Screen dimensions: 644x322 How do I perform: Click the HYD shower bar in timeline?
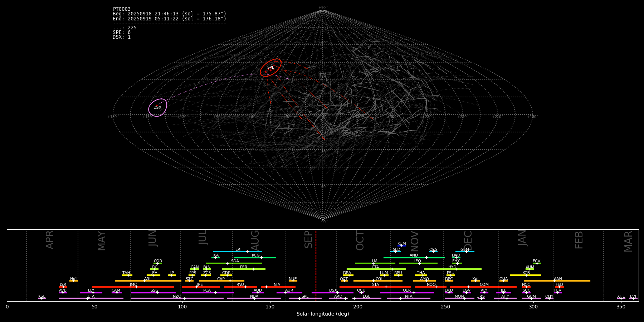coord(453,269)
